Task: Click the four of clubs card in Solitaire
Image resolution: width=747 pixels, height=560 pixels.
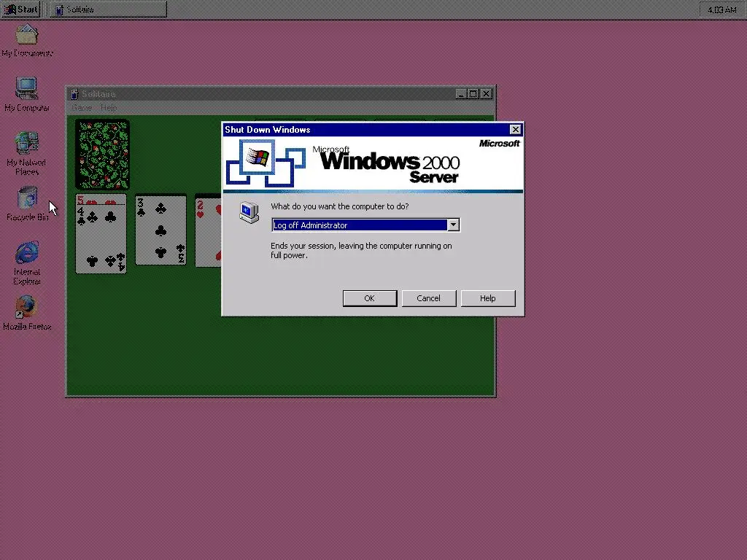Action: click(101, 239)
